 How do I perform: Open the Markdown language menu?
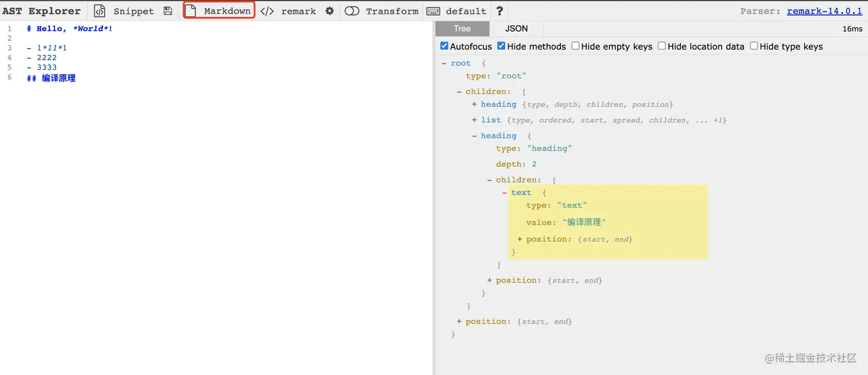point(227,11)
